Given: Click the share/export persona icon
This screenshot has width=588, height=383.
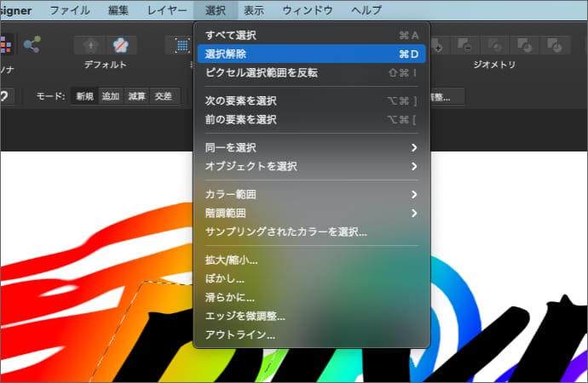Looking at the screenshot, I should coord(32,44).
